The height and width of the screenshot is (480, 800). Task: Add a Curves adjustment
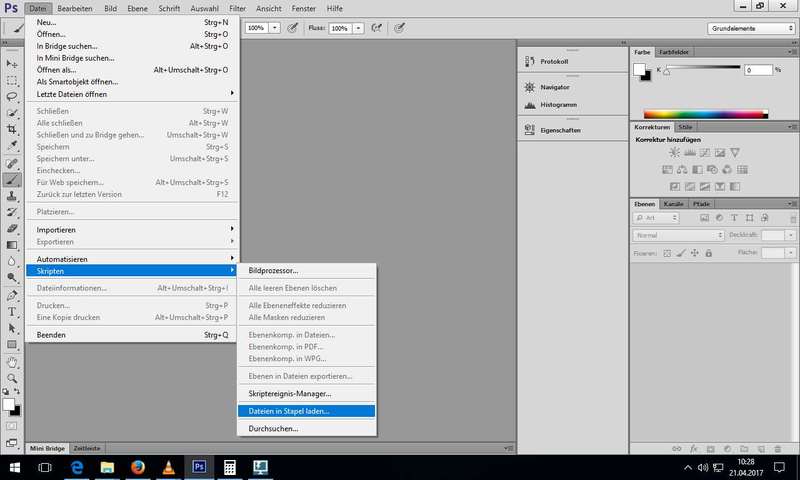[705, 153]
